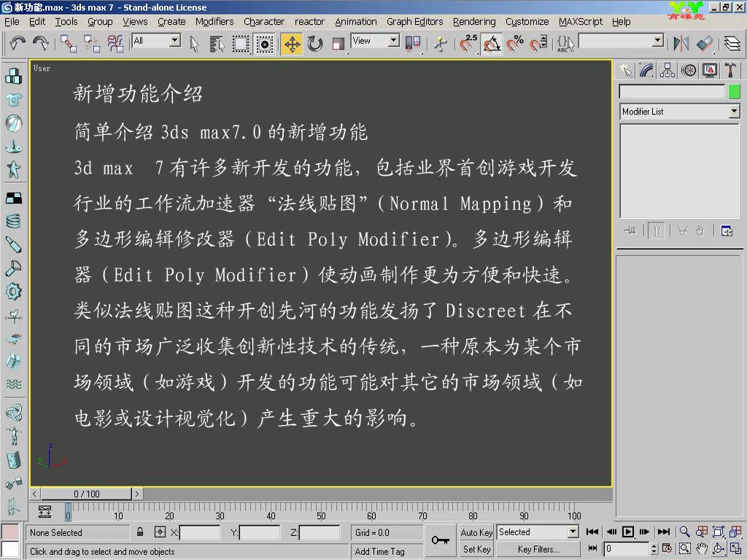This screenshot has width=747, height=560.
Task: Toggle Pin Stack in the modifier panel
Action: pos(630,231)
